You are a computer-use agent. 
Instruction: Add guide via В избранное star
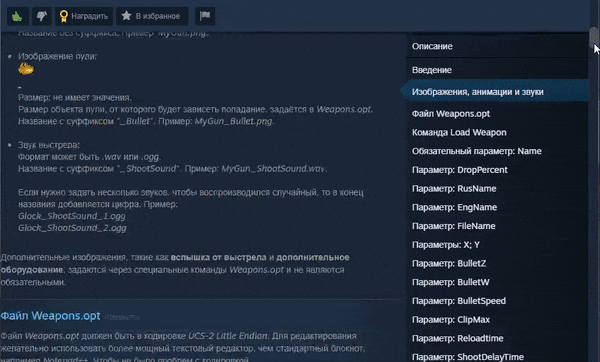tap(152, 16)
